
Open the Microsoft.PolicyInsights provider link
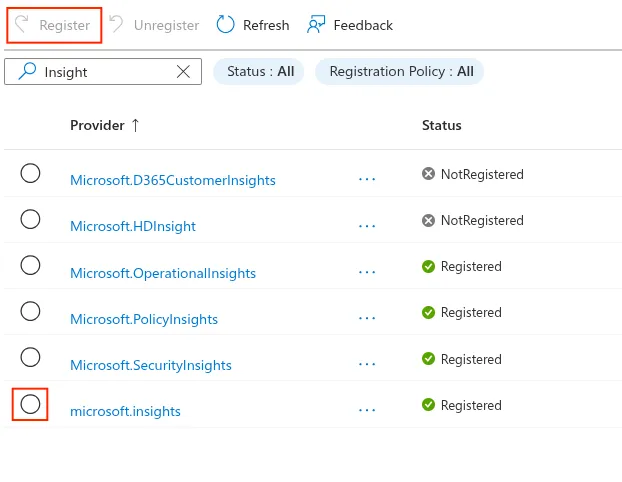click(144, 319)
